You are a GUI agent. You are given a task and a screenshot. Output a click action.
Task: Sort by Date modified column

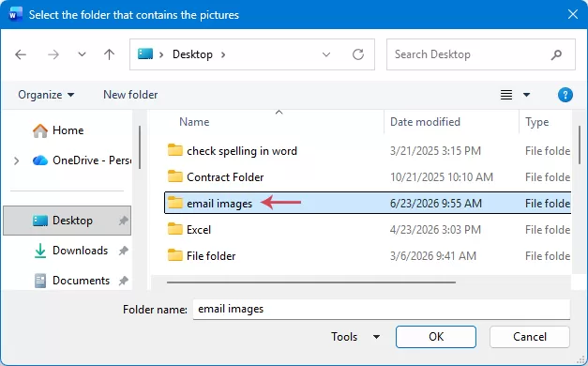pyautogui.click(x=425, y=122)
